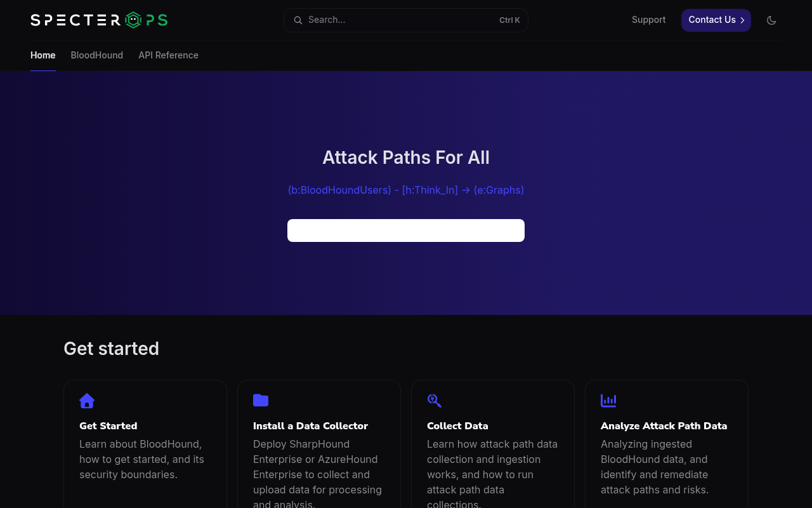812x508 pixels.
Task: Open the Support link
Action: point(649,20)
